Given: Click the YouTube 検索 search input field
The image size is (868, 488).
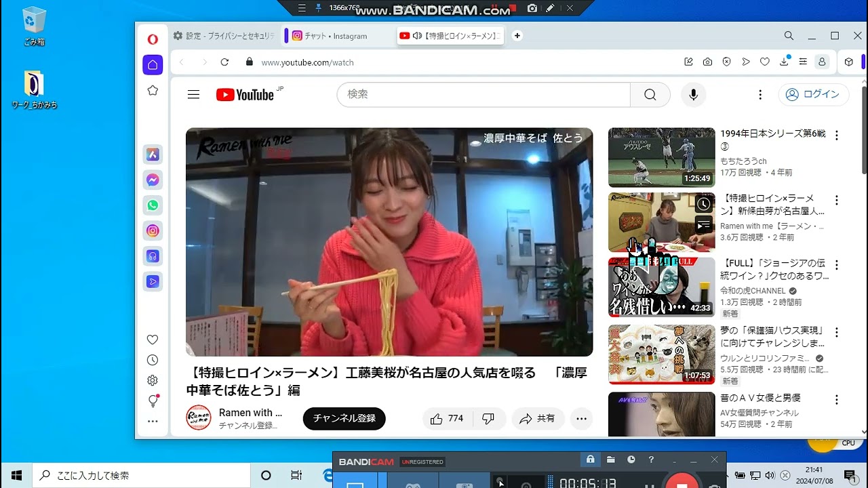Looking at the screenshot, I should pos(483,95).
